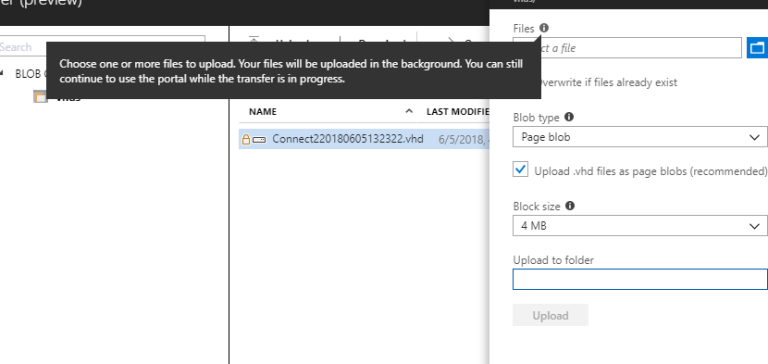Click the disk icon next to Connect220180605132322.vhd
Viewport: 768px width, 364px height.
(x=259, y=140)
